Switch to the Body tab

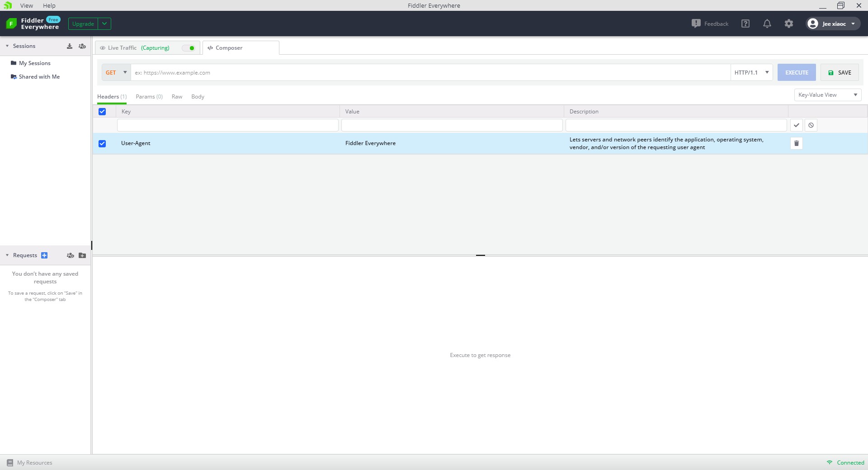198,97
